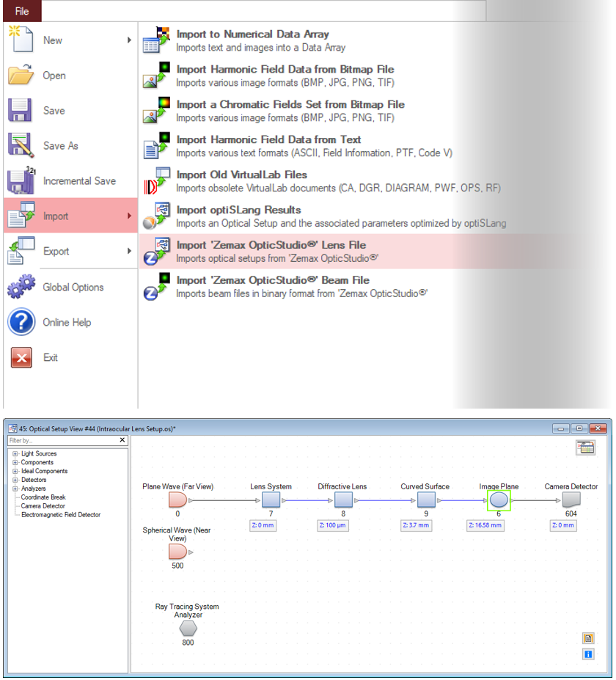Viewport: 616px width, 680px height.
Task: Select the Lens System component node
Action: click(271, 500)
